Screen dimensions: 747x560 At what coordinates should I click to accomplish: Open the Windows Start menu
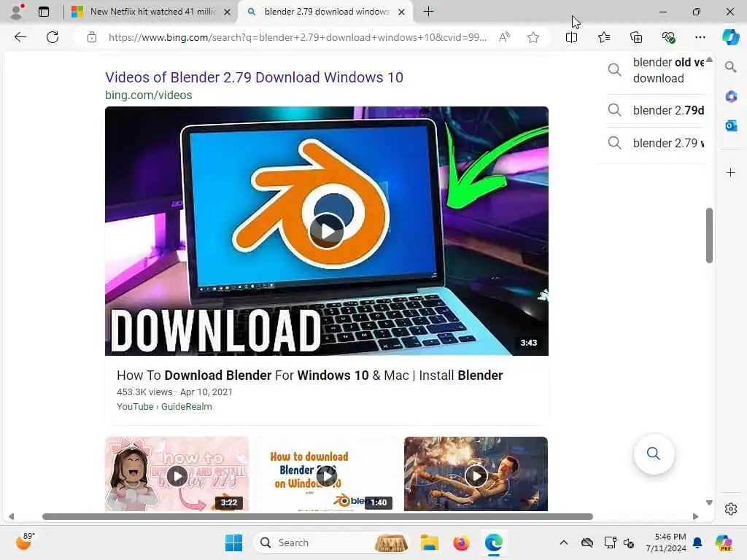point(233,542)
